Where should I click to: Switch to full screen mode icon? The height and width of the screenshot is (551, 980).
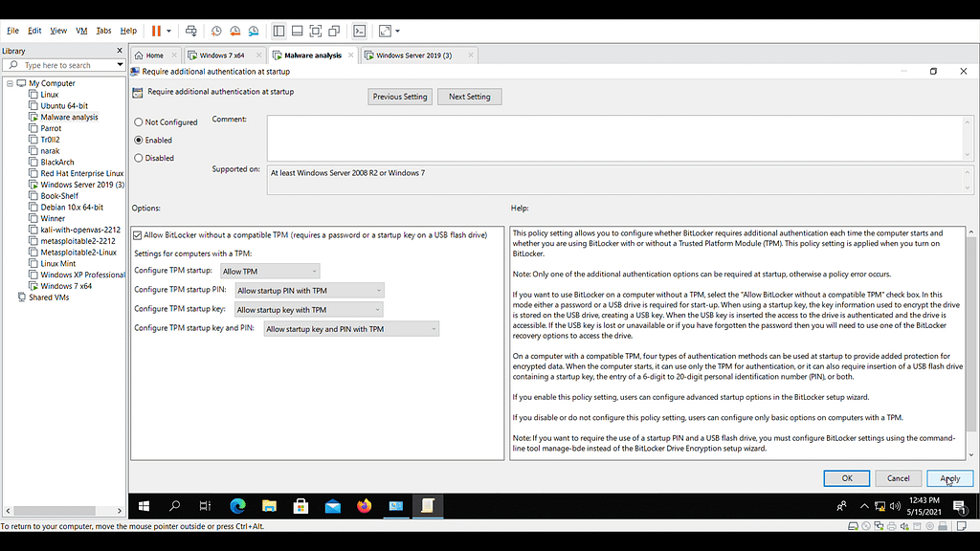click(x=316, y=31)
